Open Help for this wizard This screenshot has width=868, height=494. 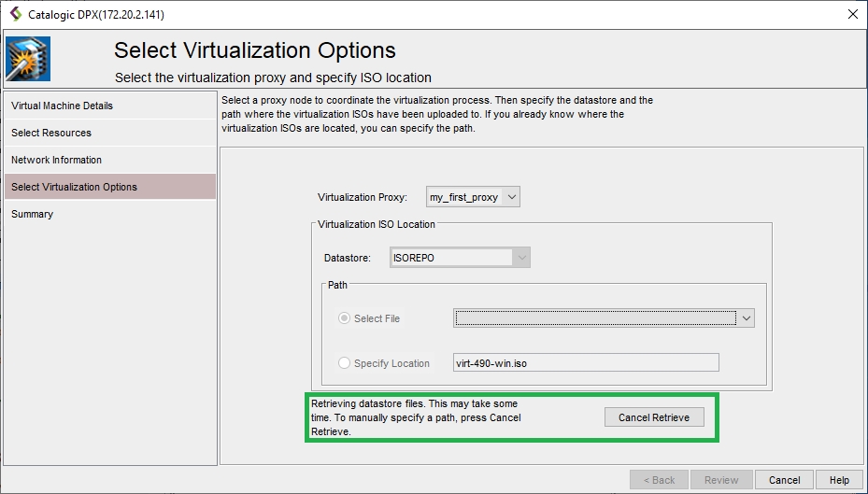(x=838, y=480)
